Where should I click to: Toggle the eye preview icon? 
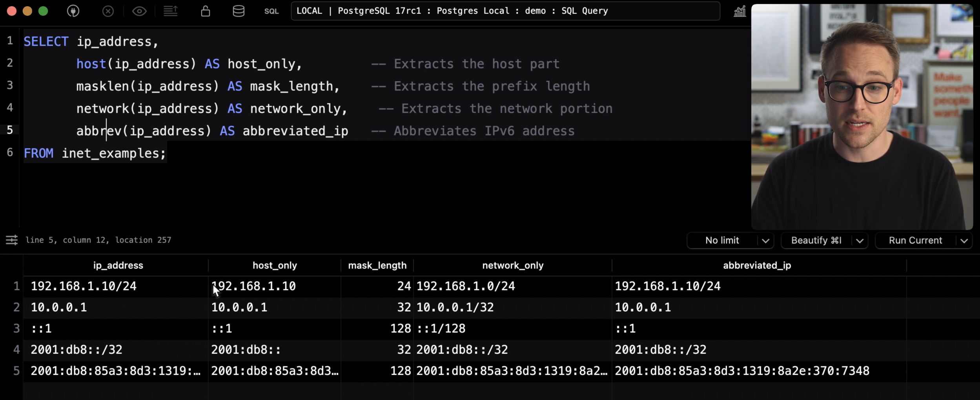click(139, 11)
